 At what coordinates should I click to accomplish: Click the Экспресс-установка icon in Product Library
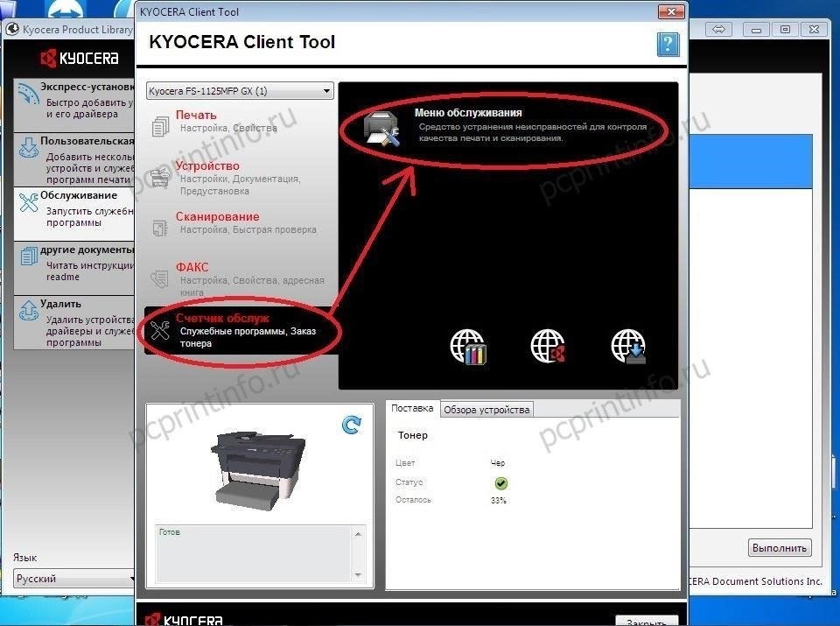[28, 94]
